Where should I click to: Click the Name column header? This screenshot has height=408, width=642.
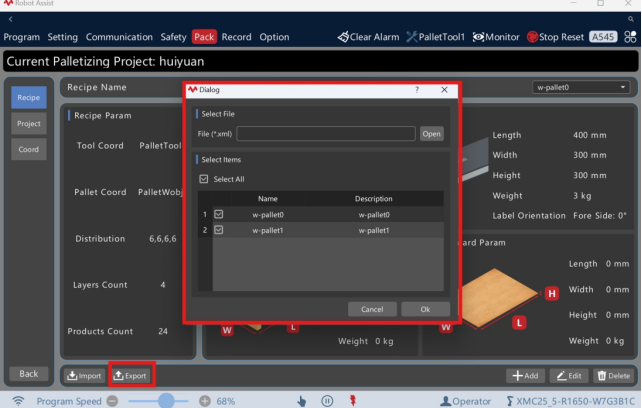click(268, 199)
